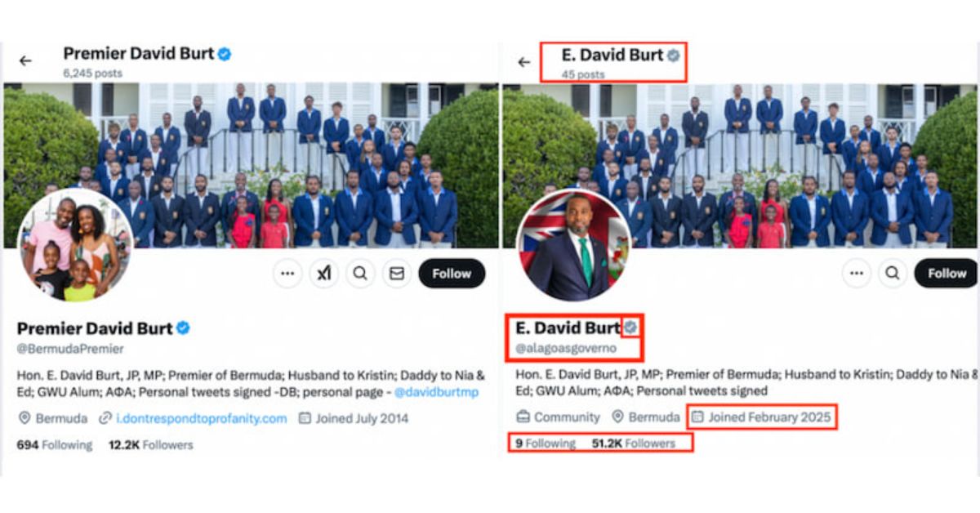Go back using left profile's arrow

click(x=25, y=61)
